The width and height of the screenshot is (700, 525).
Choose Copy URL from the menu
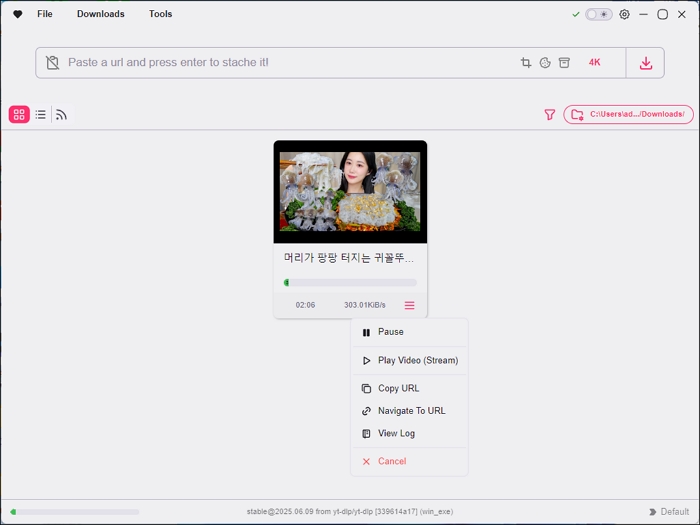point(409,388)
